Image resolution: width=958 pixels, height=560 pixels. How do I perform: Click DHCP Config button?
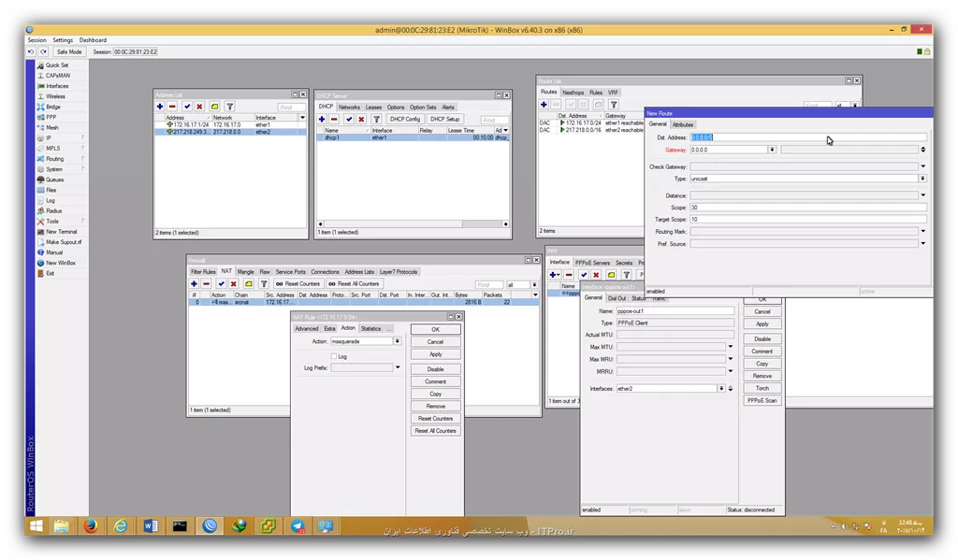tap(405, 119)
